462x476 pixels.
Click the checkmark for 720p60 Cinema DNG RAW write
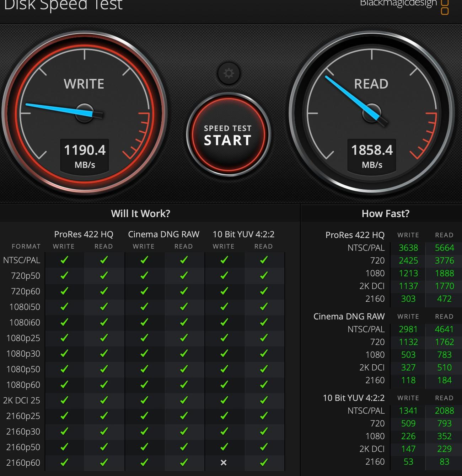point(144,291)
